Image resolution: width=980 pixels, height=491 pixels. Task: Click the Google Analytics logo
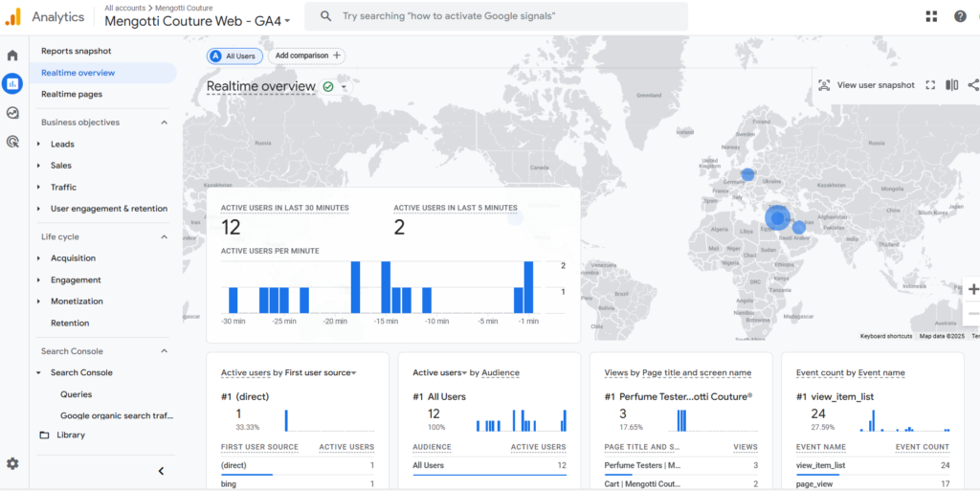[x=12, y=17]
